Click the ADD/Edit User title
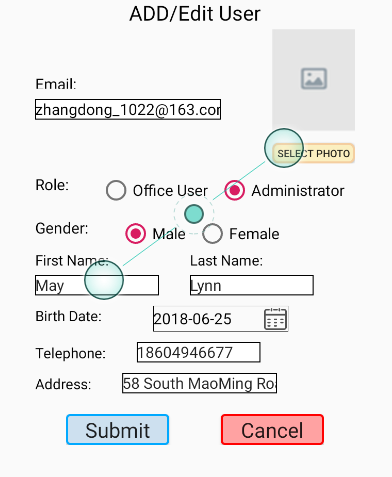The image size is (392, 477). click(x=195, y=14)
